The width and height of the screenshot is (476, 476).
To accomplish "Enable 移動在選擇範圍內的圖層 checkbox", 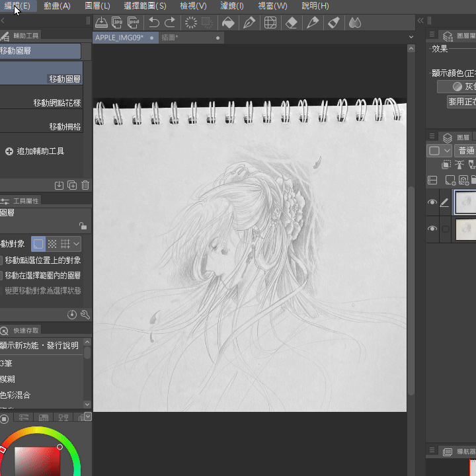I will point(1,275).
